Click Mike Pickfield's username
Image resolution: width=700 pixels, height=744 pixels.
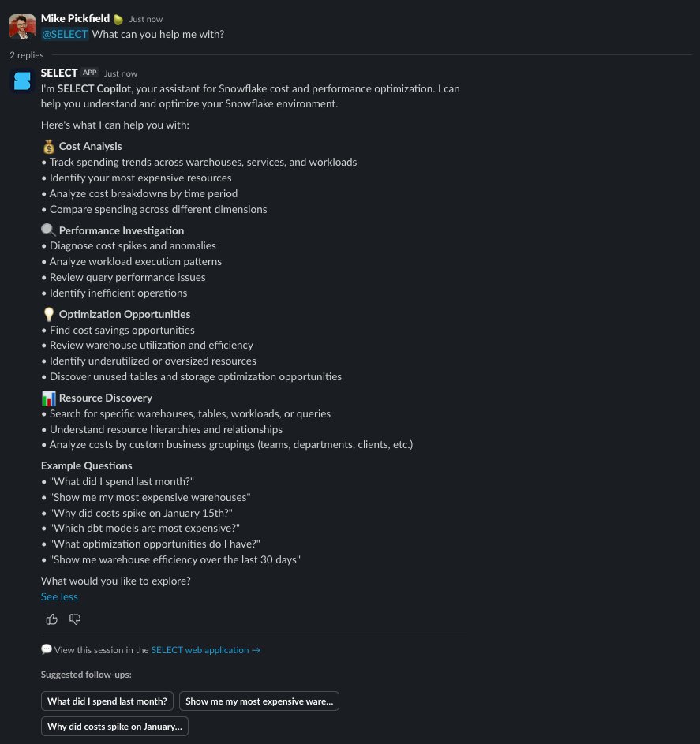tap(75, 18)
